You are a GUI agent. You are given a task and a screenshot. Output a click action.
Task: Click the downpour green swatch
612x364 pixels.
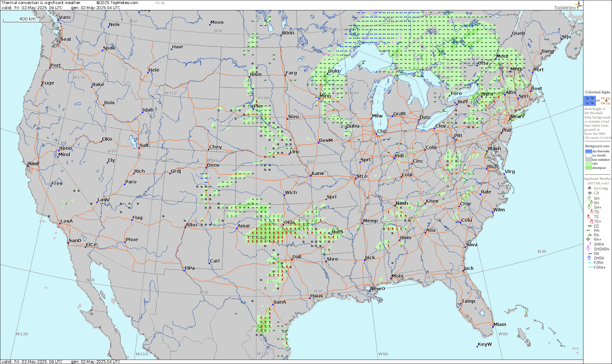coord(589,168)
